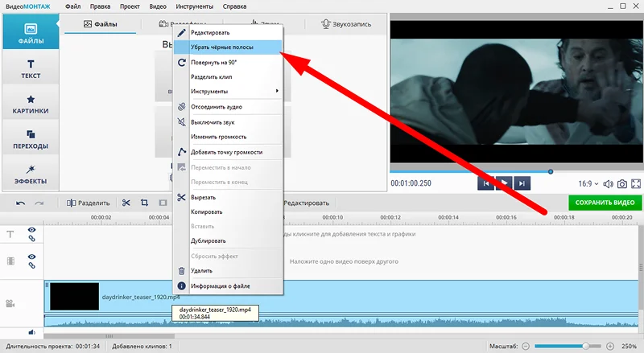The image size is (644, 353).
Task: Click the overlay track filmstrip icon
Action: point(10,261)
